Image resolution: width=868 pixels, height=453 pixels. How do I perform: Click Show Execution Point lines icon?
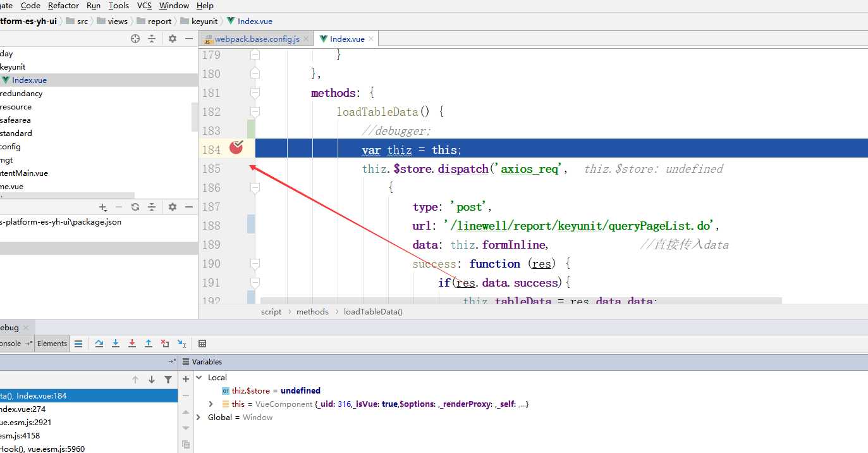(78, 344)
